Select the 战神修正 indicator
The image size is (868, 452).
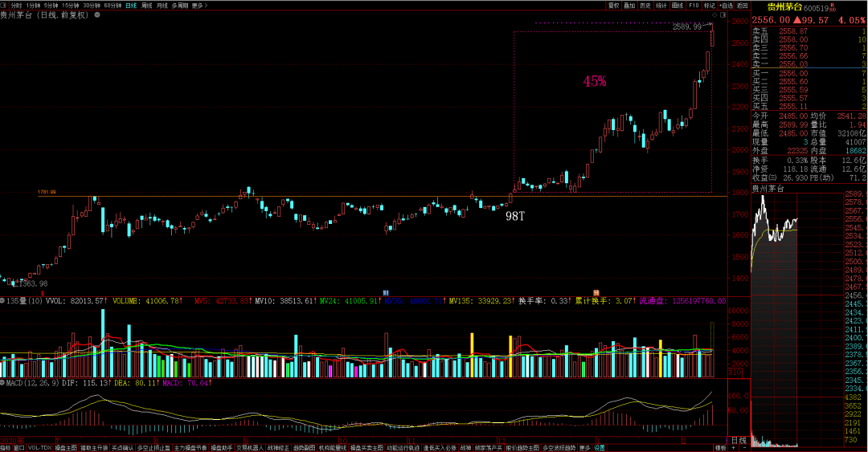point(278,447)
